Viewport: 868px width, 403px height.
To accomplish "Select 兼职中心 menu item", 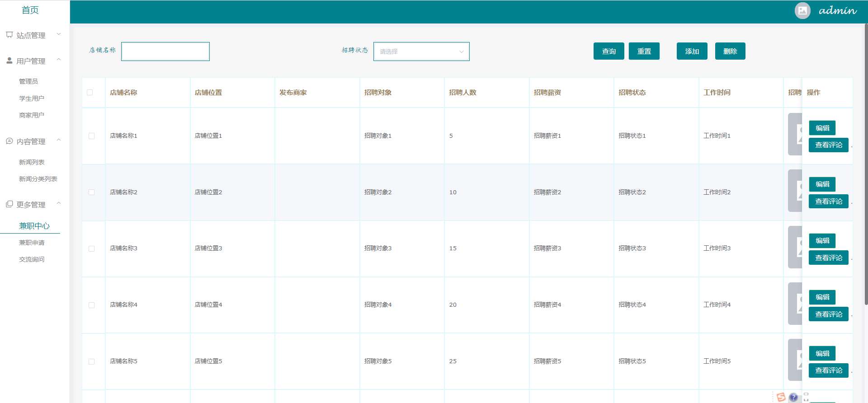I will (34, 226).
